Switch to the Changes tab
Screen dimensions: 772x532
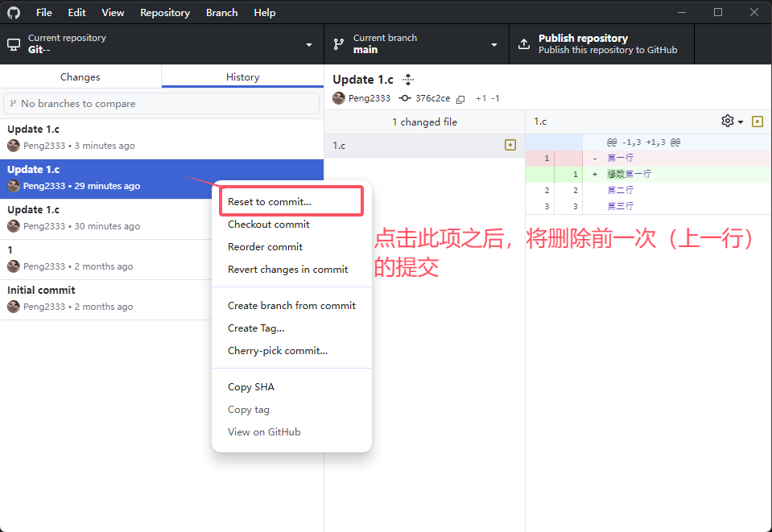coord(81,77)
